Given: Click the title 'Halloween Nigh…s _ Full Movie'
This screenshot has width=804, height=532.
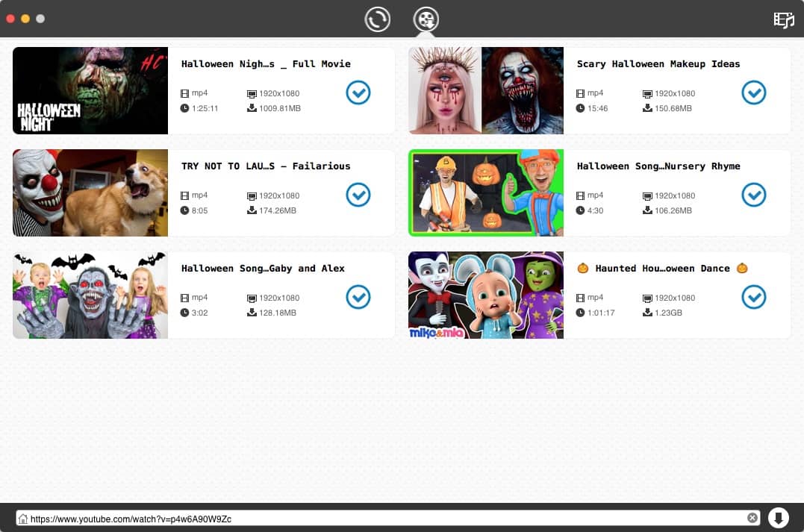Looking at the screenshot, I should click(x=266, y=64).
